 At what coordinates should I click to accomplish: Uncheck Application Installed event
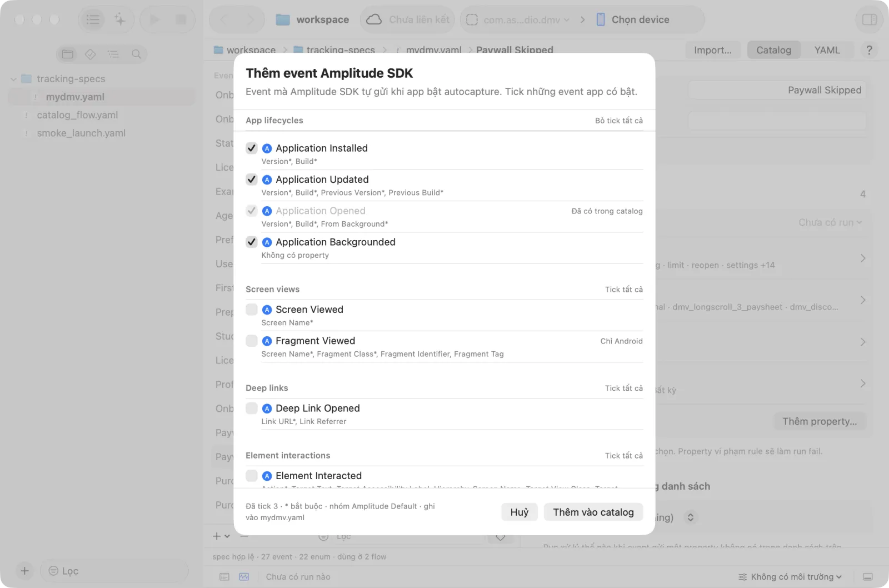[x=252, y=148]
